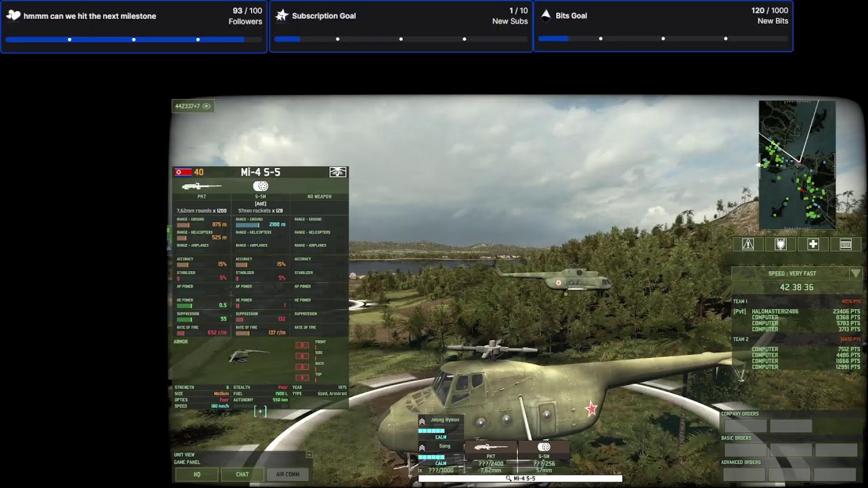This screenshot has height=488, width=868.
Task: Click the Mi-4 S-5 magnifier name bar
Action: (x=520, y=479)
